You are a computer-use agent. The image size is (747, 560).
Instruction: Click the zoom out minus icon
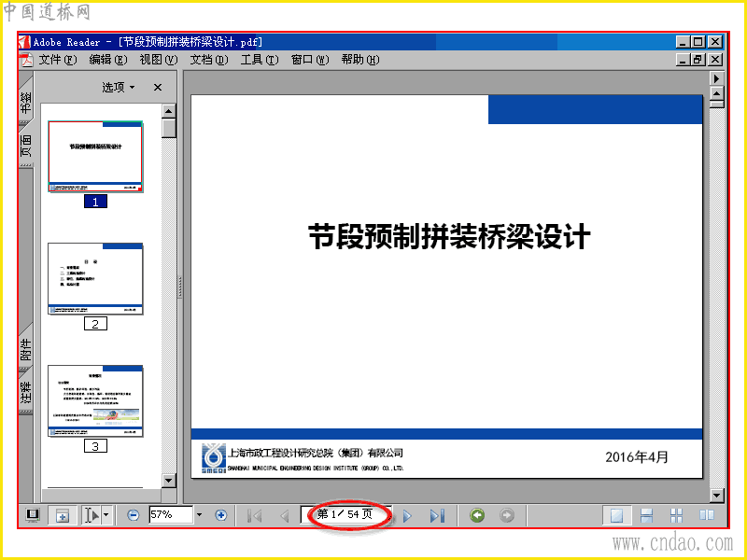[134, 515]
